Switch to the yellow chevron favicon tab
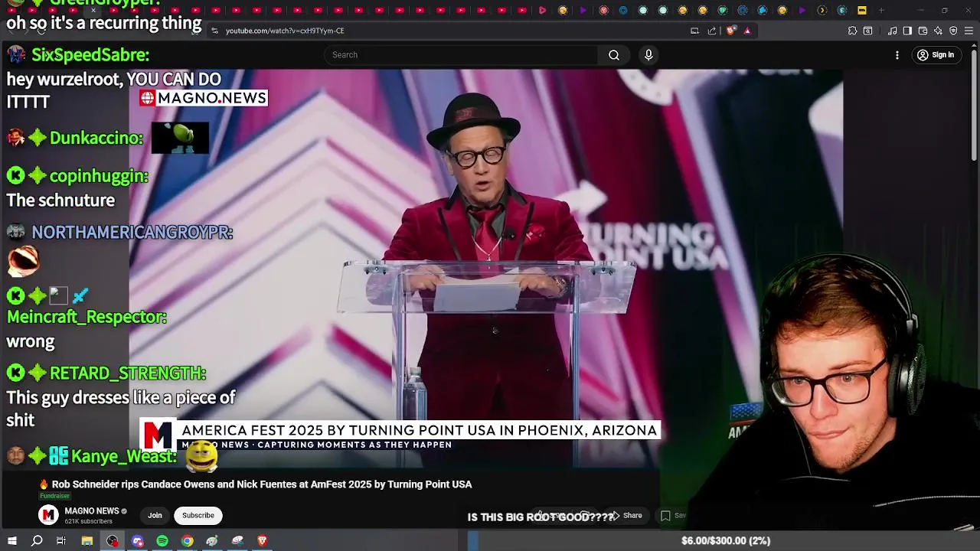The image size is (980, 551). (822, 11)
